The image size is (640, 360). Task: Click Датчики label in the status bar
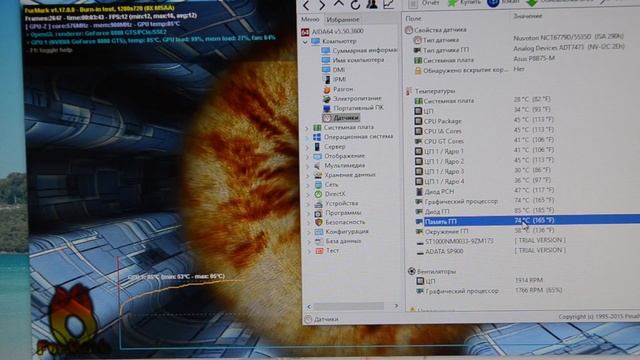click(x=326, y=319)
